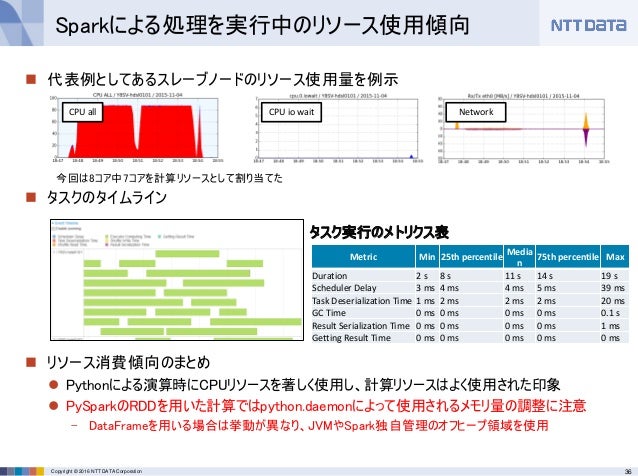Click GC Time Max value '0.1 s'
The image size is (638, 476).
coord(610,313)
